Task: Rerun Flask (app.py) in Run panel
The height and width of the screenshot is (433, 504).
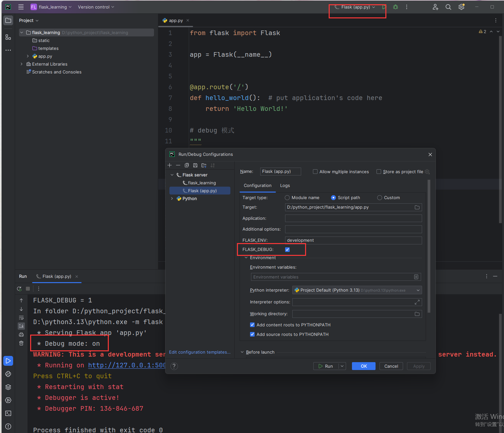Action: 19,289
